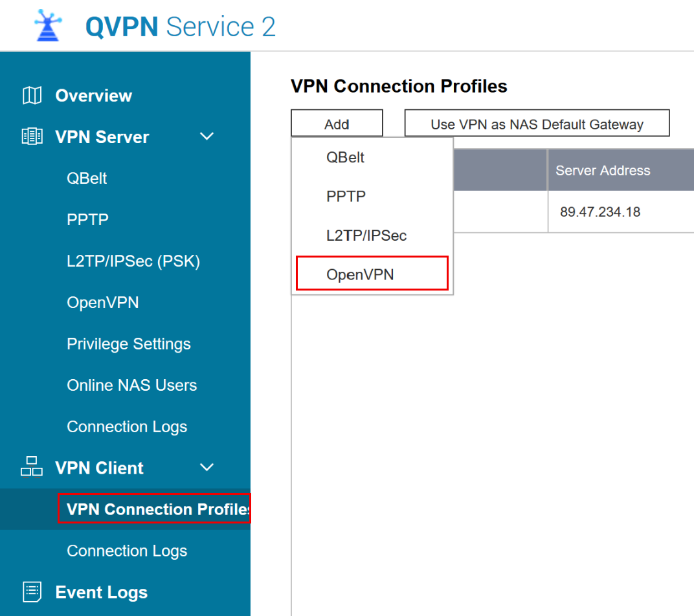Select the 89.47.234.18 profile row

tap(599, 212)
